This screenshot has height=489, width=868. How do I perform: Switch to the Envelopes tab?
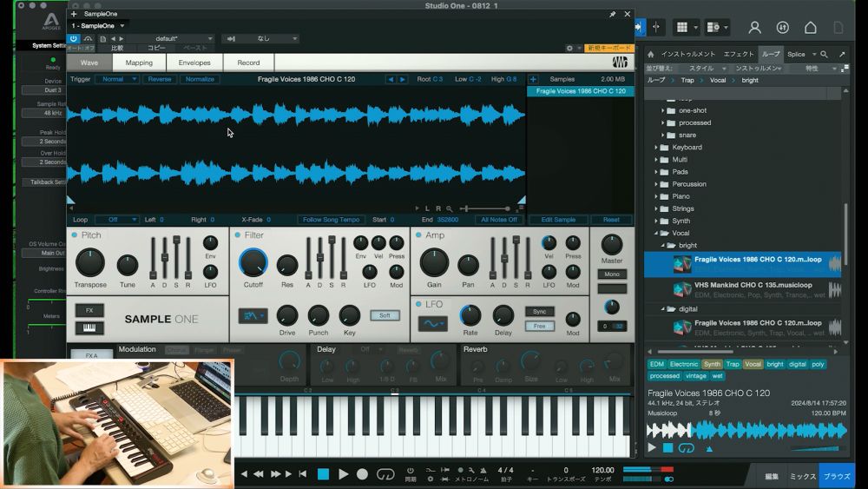click(x=194, y=63)
